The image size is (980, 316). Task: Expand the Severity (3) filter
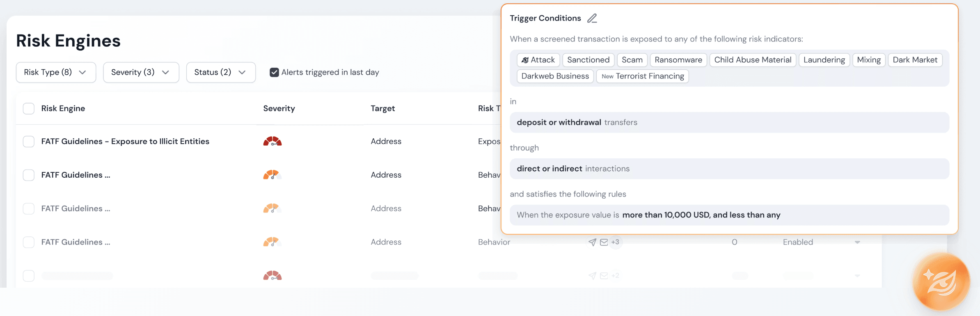click(141, 72)
